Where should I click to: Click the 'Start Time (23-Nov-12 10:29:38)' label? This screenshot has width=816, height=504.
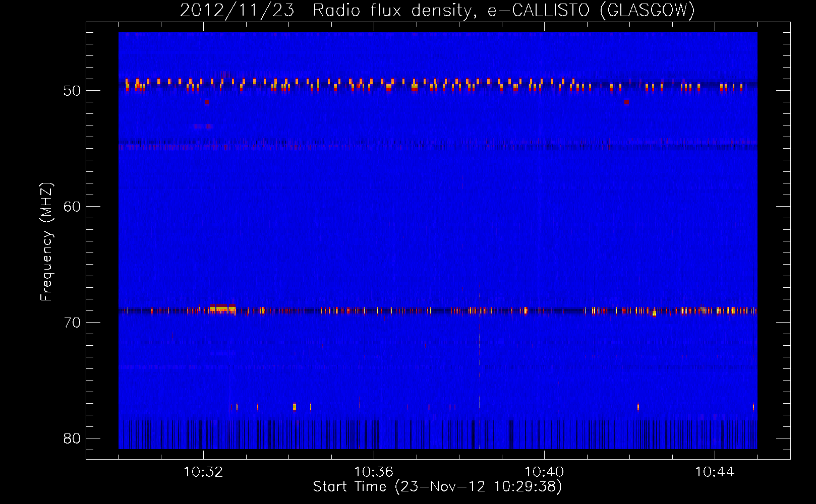(437, 487)
